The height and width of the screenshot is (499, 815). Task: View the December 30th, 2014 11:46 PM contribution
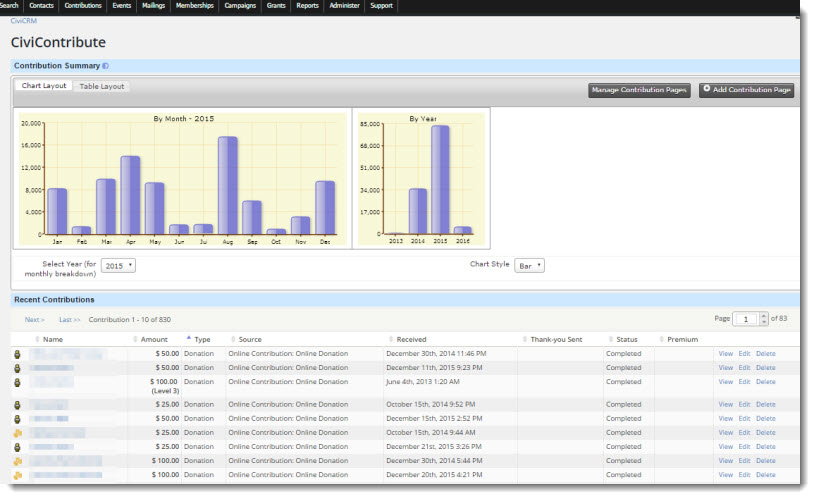(x=726, y=353)
